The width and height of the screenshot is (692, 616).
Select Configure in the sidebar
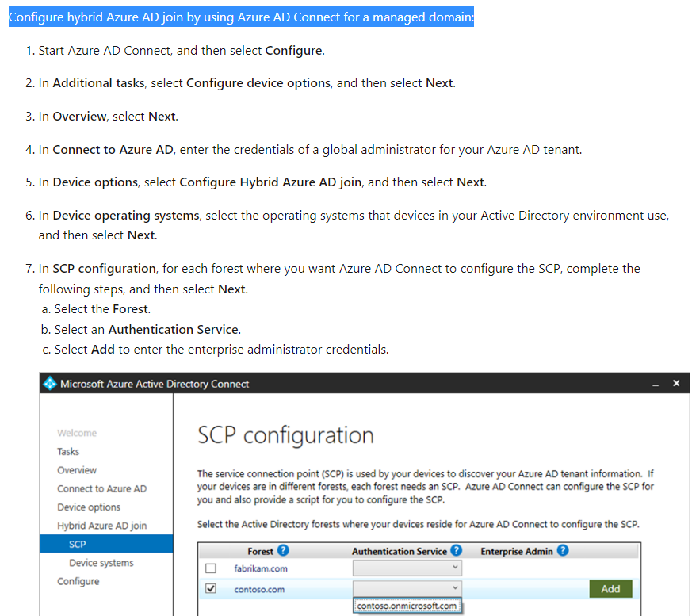(x=78, y=581)
